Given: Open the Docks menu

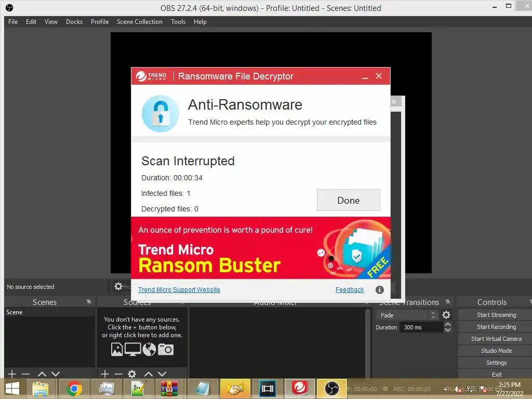Looking at the screenshot, I should pos(74,22).
